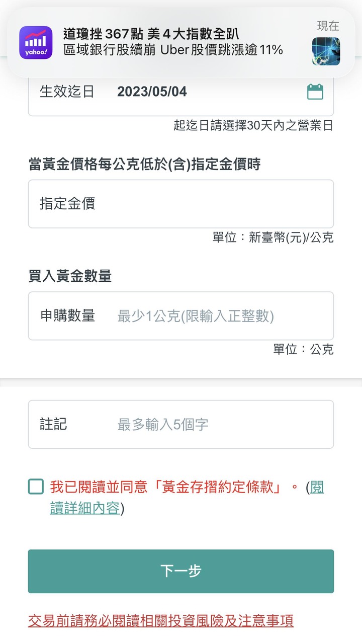
Task: Open the 2023/05/04 end date picker
Action: (152, 92)
